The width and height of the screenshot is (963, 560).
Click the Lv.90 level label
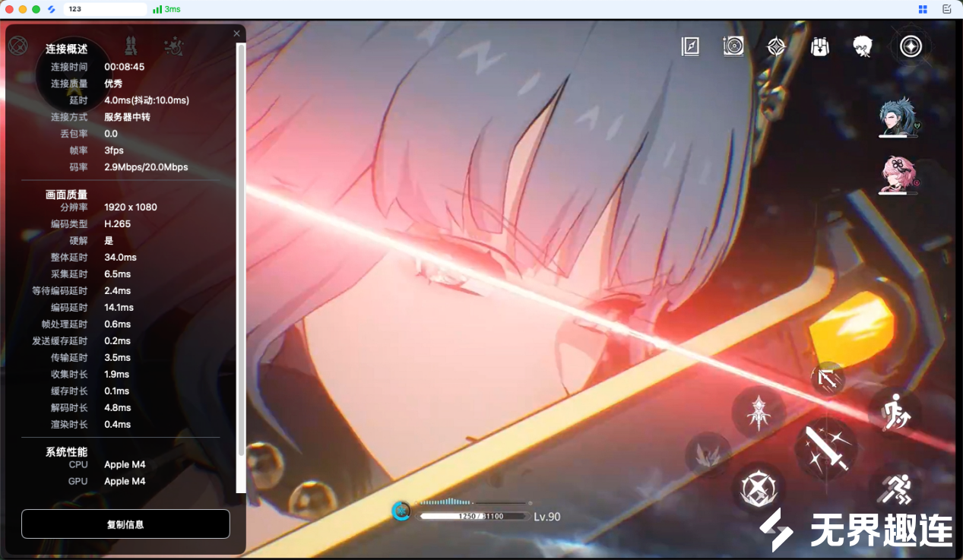[x=547, y=517]
